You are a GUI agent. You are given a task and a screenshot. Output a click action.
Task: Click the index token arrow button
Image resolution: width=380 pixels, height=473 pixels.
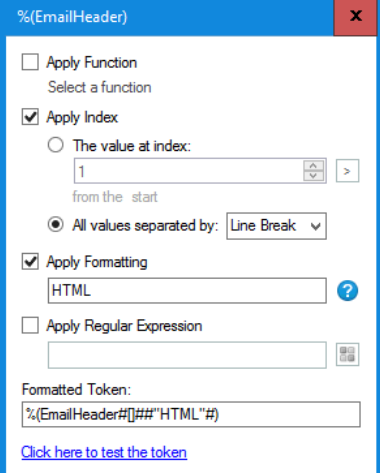pos(347,171)
